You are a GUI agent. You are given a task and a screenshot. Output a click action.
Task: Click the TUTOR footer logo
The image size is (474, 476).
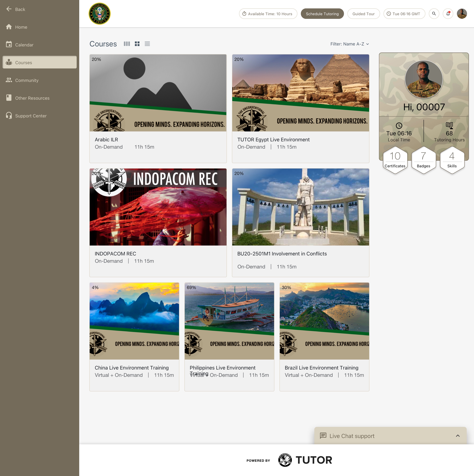pos(305,460)
